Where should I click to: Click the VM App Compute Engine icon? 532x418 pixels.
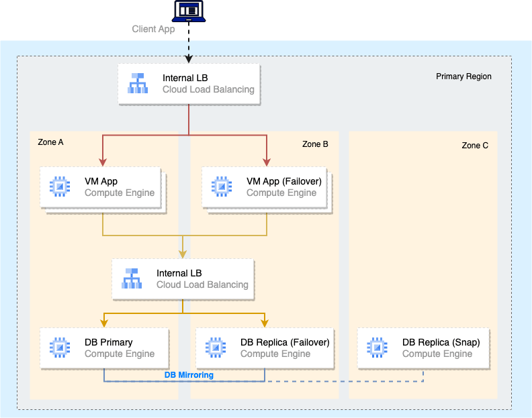60,187
